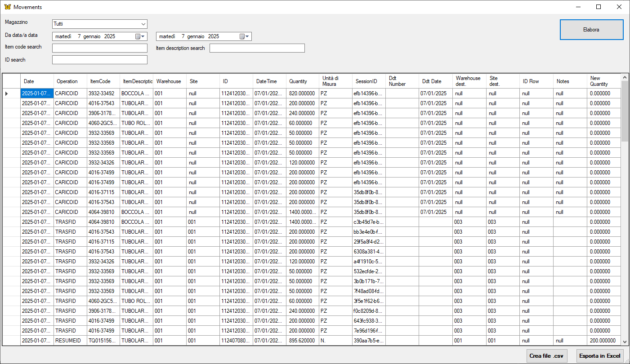Viewport: 630px width, 364px height.
Task: Select item code cell '3932-33492'
Action: tap(103, 93)
